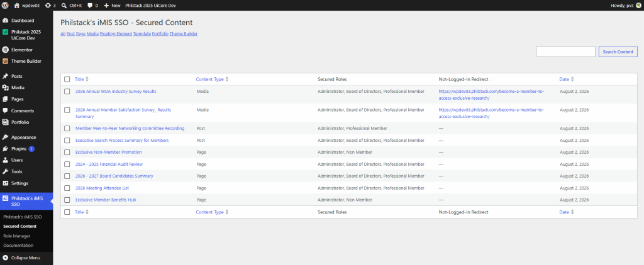Sort by Content Type in the footer row
This screenshot has height=265, width=644.
coord(212,212)
